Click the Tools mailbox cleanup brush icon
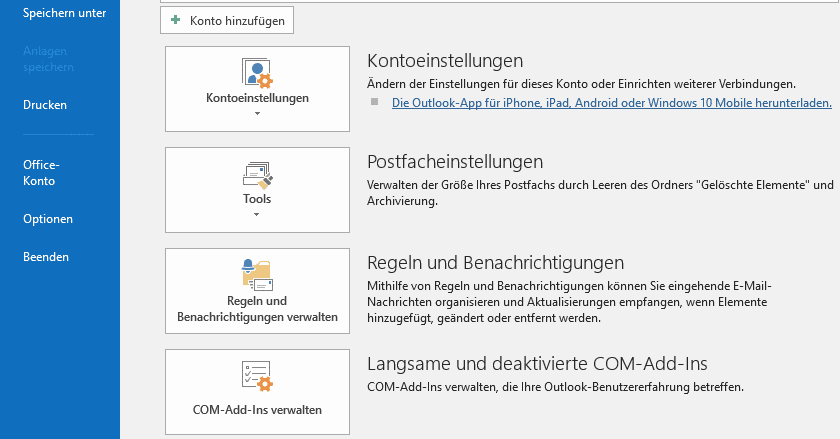 point(258,175)
